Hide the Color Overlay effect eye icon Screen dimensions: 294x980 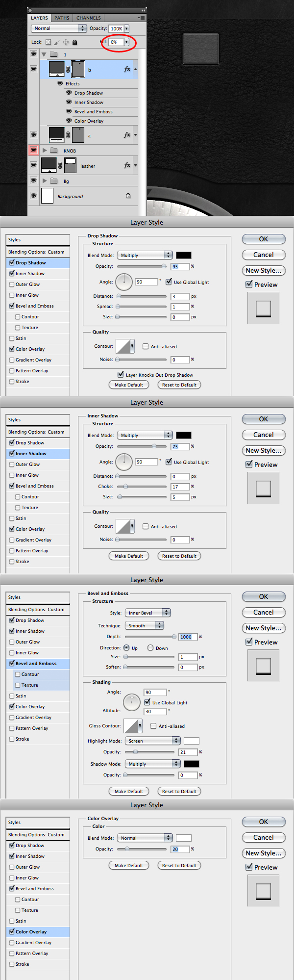69,121
